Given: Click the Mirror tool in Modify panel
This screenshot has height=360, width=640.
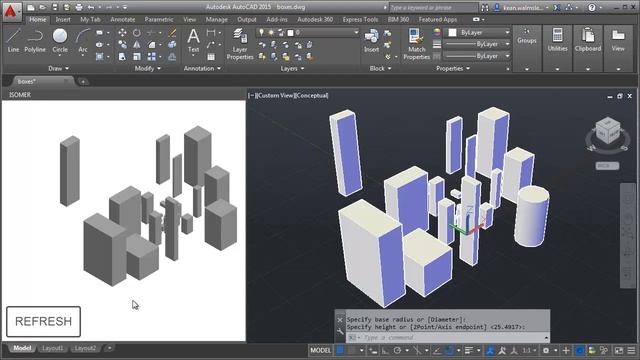Looking at the screenshot, I should point(137,45).
